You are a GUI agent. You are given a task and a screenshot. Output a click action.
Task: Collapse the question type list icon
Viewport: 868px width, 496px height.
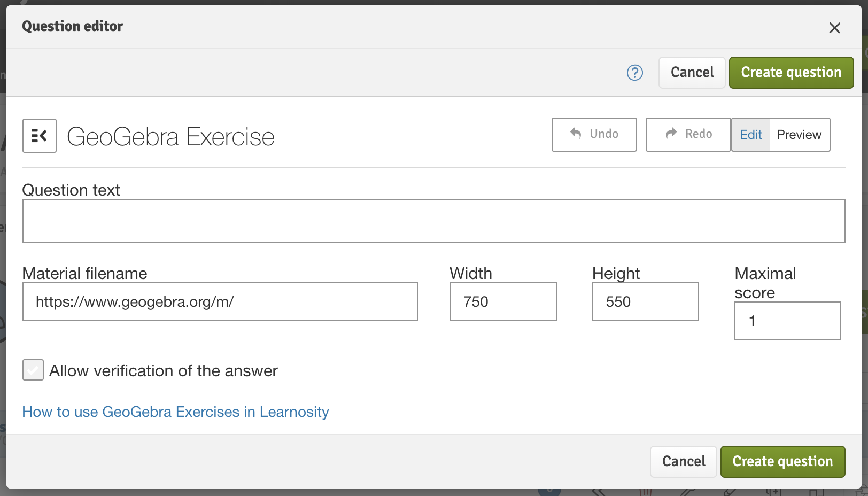(x=40, y=136)
